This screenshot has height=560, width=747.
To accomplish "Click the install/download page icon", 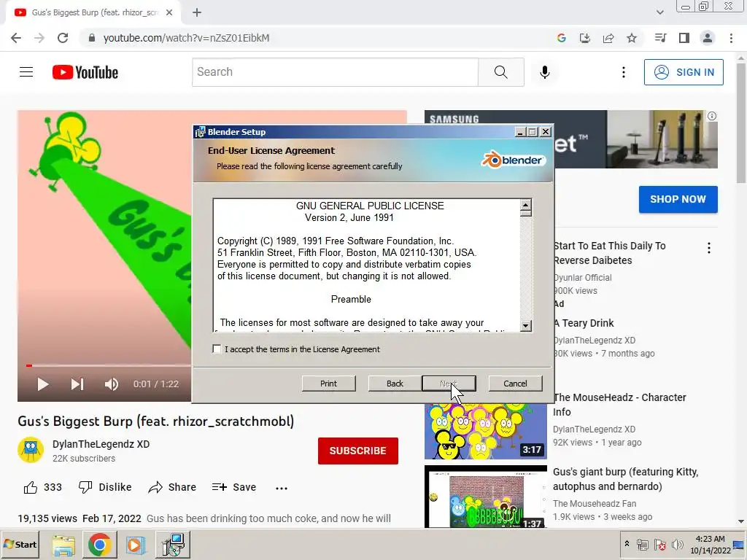I will (584, 38).
